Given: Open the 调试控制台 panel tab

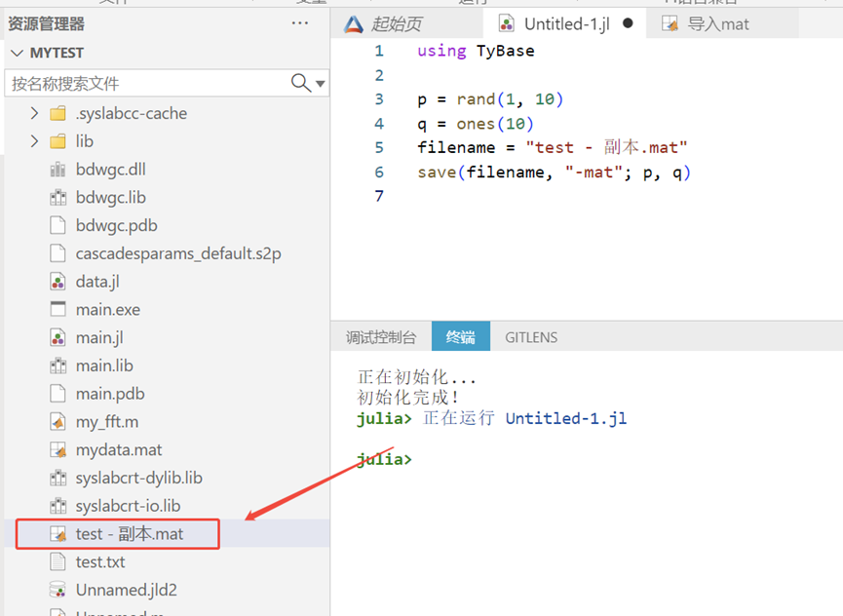Looking at the screenshot, I should (x=381, y=337).
